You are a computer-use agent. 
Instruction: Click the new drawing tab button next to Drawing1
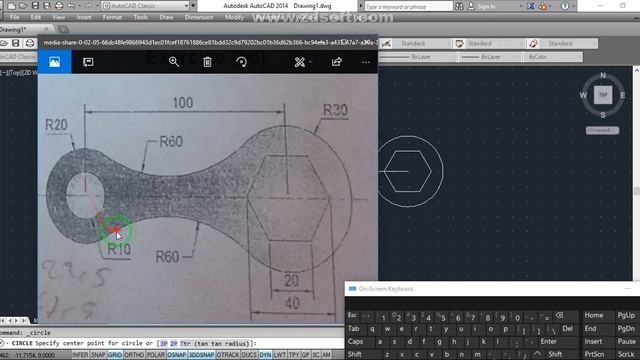point(63,29)
